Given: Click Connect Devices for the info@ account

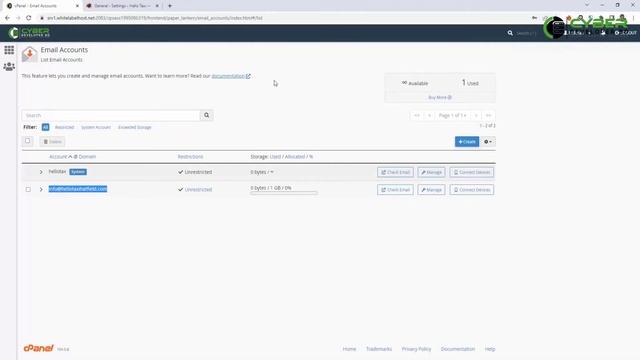Looking at the screenshot, I should pyautogui.click(x=472, y=190).
